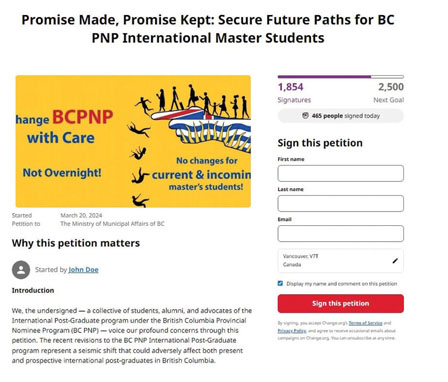
Task: Click the Why this petition matters heading
Action: (x=76, y=243)
